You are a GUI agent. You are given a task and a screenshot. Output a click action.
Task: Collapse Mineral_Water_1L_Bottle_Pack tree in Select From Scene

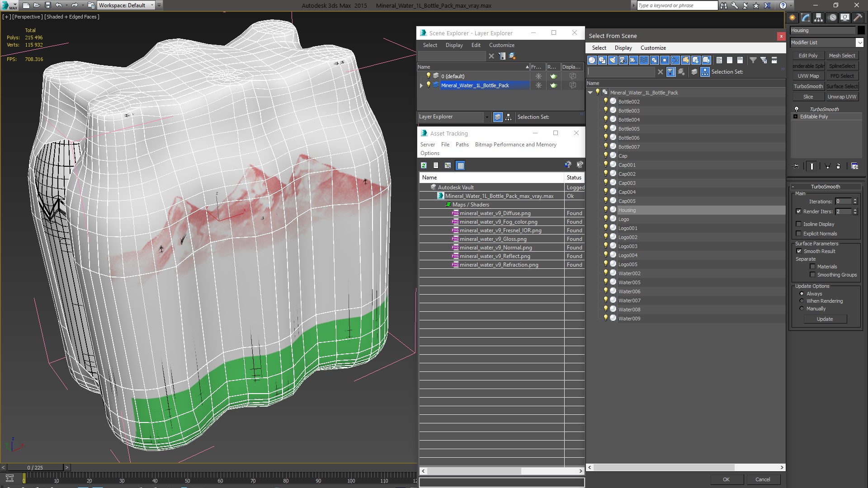click(x=590, y=93)
